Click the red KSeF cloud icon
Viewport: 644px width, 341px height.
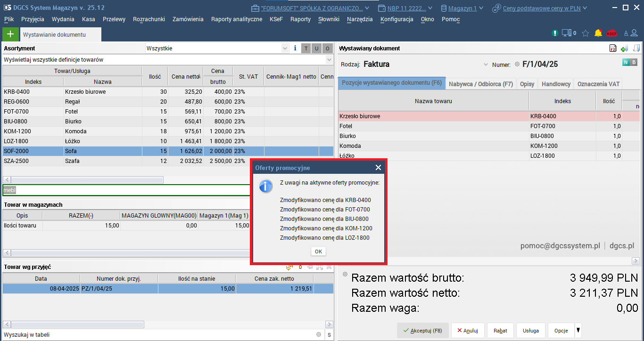point(611,33)
